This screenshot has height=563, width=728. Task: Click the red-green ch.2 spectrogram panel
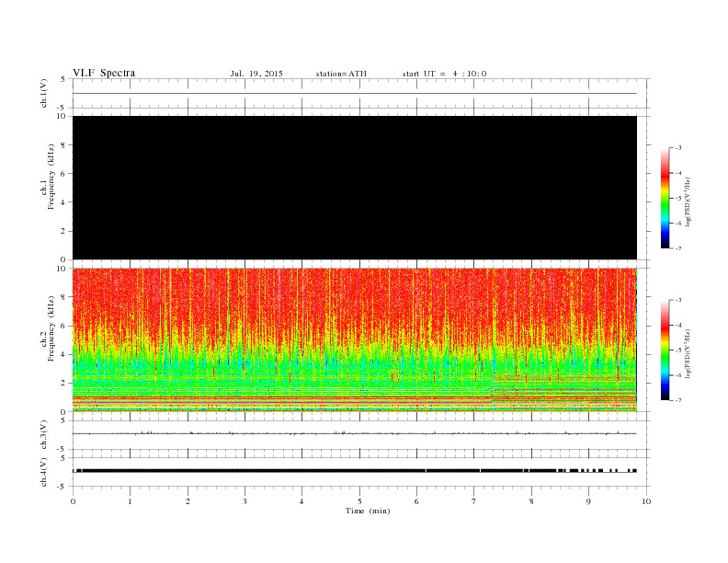pyautogui.click(x=355, y=340)
